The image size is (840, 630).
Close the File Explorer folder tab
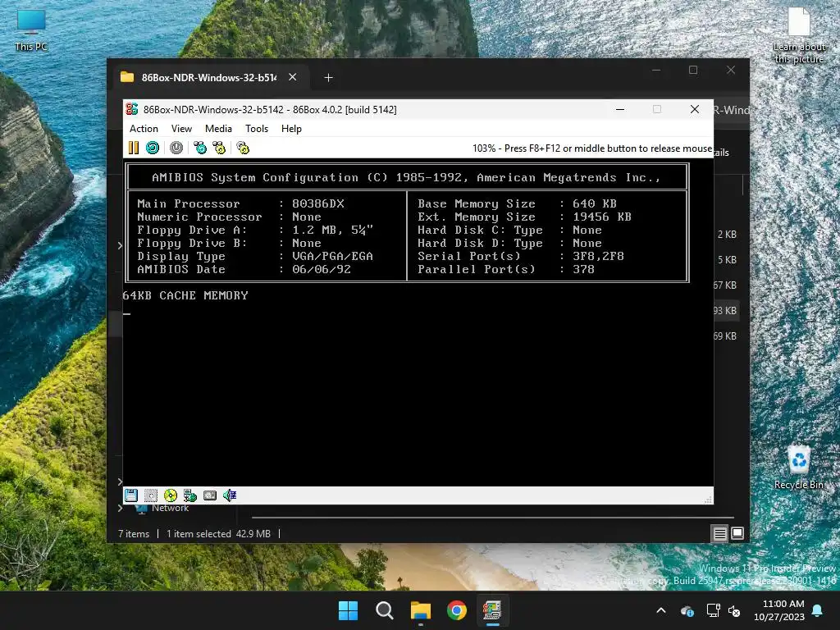click(x=293, y=77)
